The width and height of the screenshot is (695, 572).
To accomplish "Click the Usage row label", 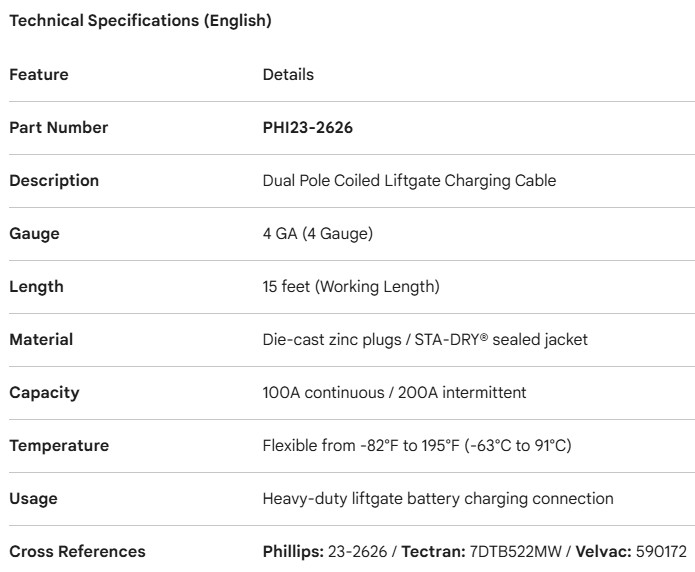I will tap(33, 499).
